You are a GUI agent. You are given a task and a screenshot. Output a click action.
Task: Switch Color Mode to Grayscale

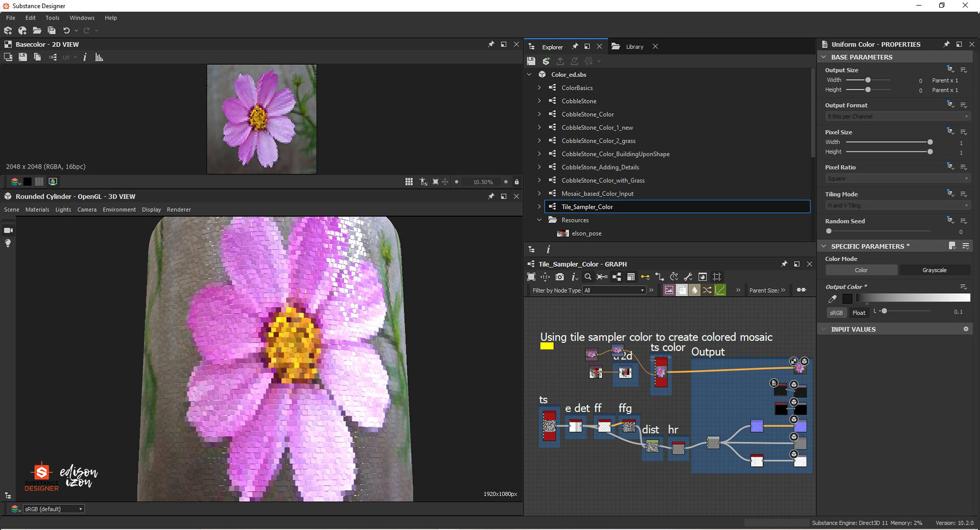pos(935,270)
